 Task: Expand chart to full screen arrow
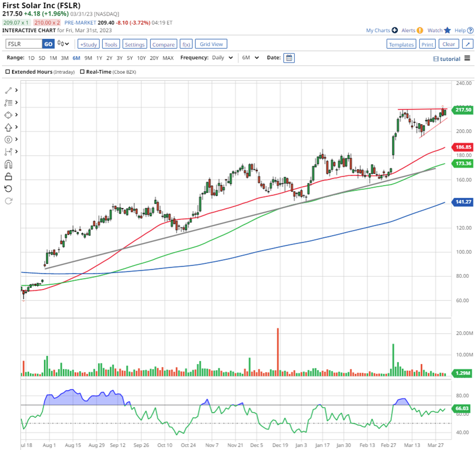point(468,44)
